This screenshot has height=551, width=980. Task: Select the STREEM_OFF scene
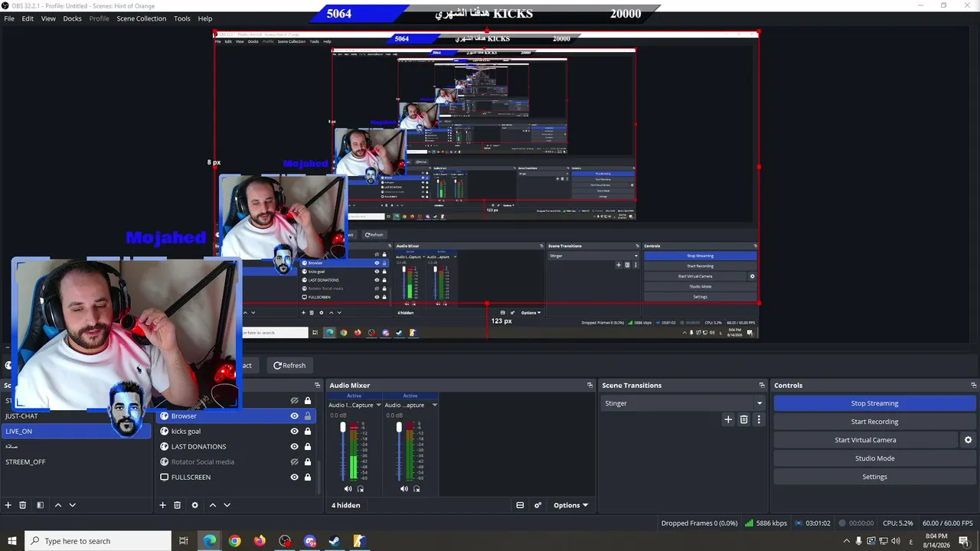77,462
